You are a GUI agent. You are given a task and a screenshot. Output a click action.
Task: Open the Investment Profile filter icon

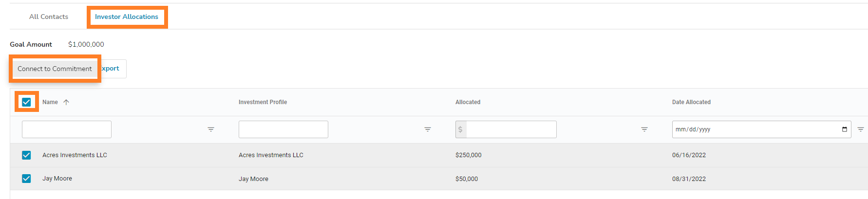click(428, 129)
